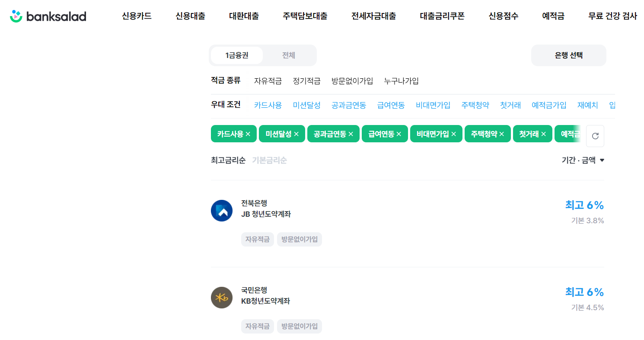Toggle the 정기적금 savings type filter

[x=306, y=81]
